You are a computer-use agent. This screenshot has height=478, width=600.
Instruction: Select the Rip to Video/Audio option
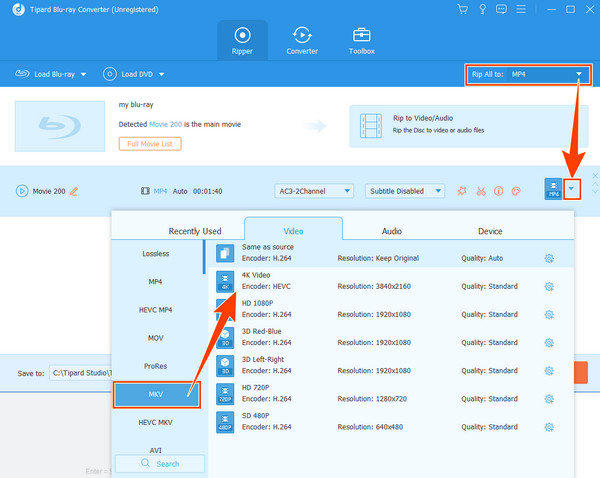pyautogui.click(x=468, y=126)
